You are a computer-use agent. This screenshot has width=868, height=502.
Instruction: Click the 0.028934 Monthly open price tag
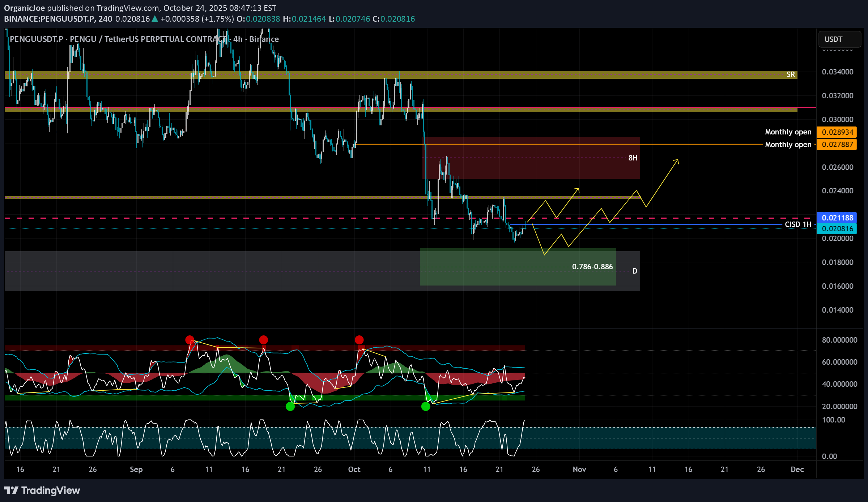837,132
